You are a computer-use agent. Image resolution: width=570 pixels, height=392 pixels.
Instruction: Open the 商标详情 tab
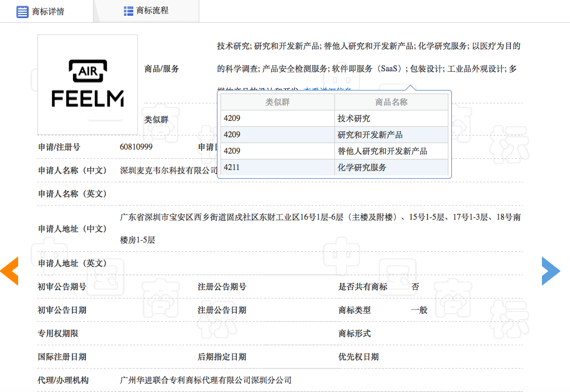[47, 11]
